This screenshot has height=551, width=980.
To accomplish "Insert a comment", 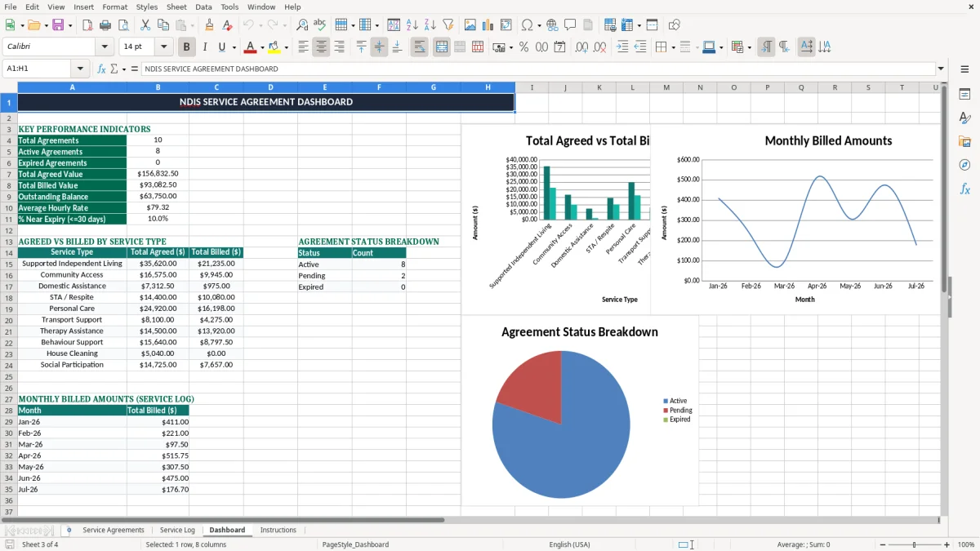I will (x=570, y=25).
